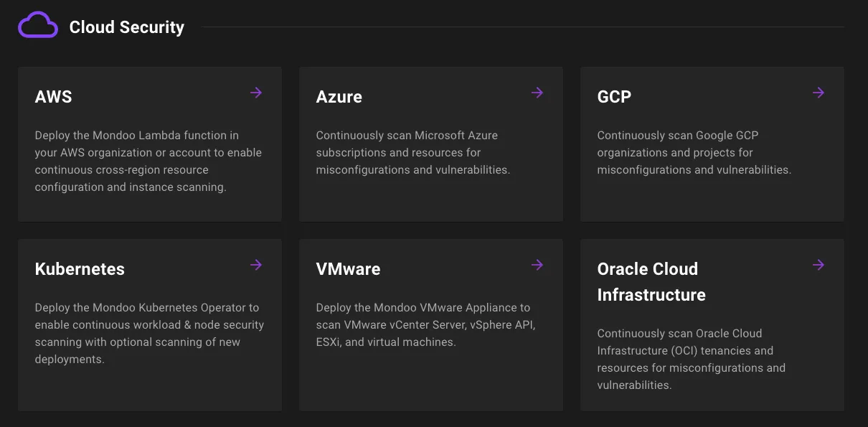The width and height of the screenshot is (868, 427).
Task: Select the GCP arrow to start GCP integration
Action: 819,92
